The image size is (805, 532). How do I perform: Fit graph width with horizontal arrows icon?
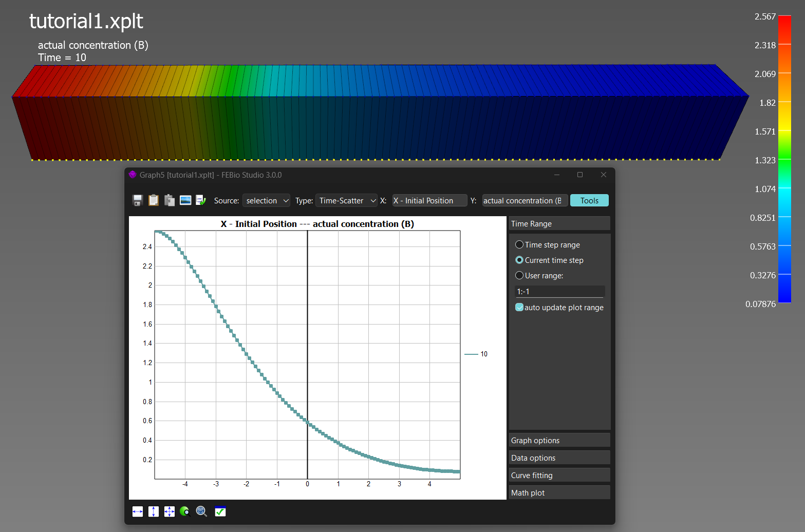[138, 511]
